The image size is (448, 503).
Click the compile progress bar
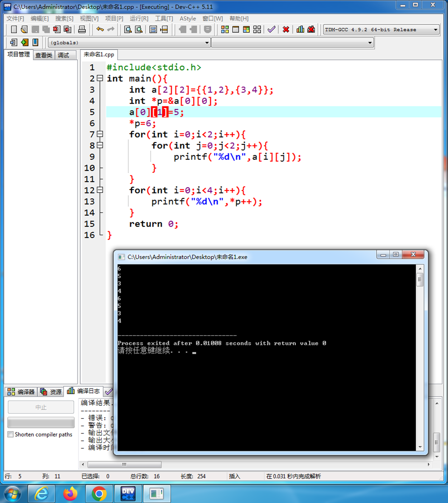point(41,422)
